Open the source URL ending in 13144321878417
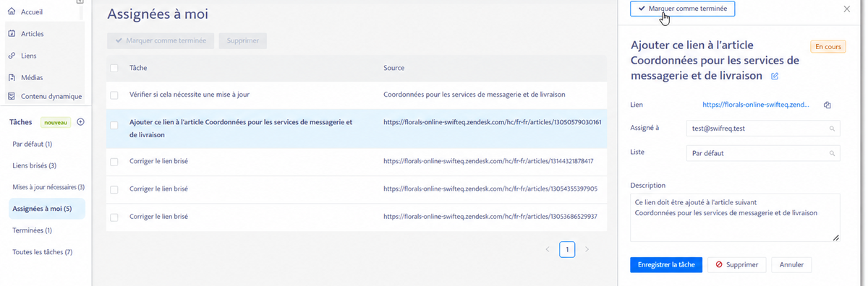The height and width of the screenshot is (286, 868). point(488,161)
